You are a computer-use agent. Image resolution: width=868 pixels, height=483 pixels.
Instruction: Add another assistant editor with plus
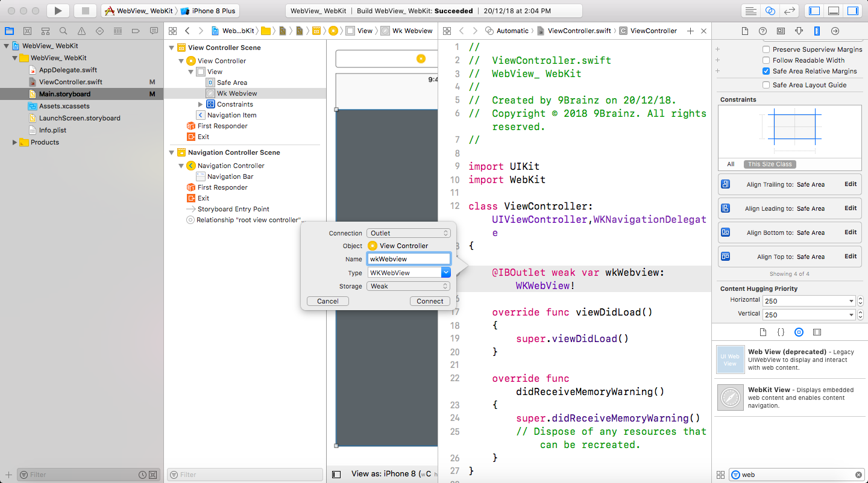click(x=690, y=31)
